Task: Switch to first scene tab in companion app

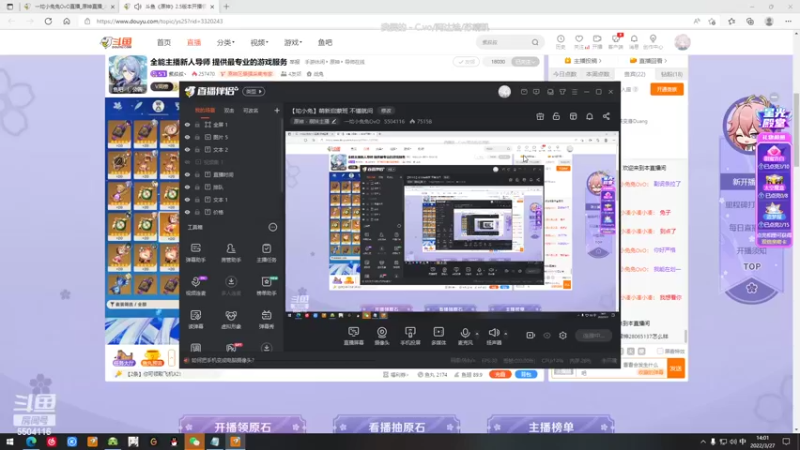Action: click(205, 110)
